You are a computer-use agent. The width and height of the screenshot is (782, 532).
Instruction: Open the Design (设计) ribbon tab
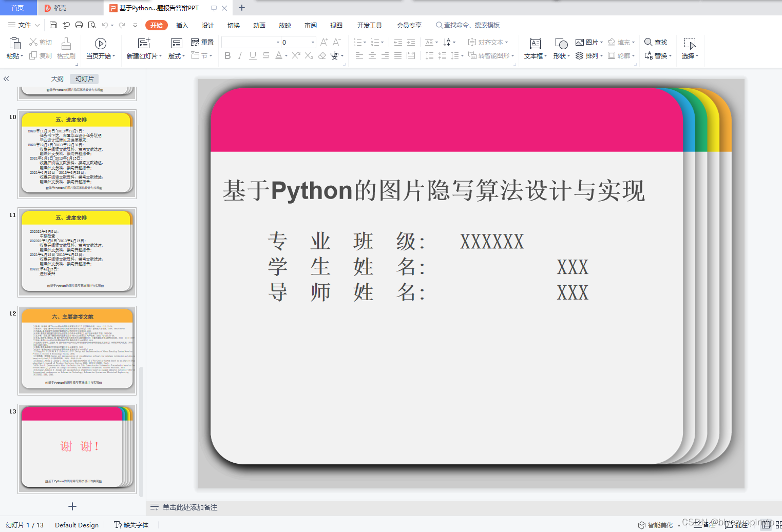pyautogui.click(x=208, y=25)
